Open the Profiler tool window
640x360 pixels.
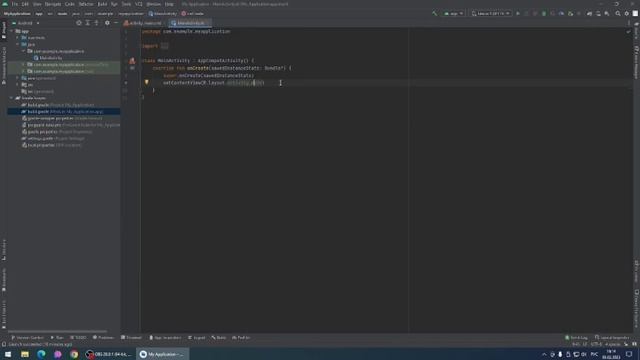[x=241, y=338]
